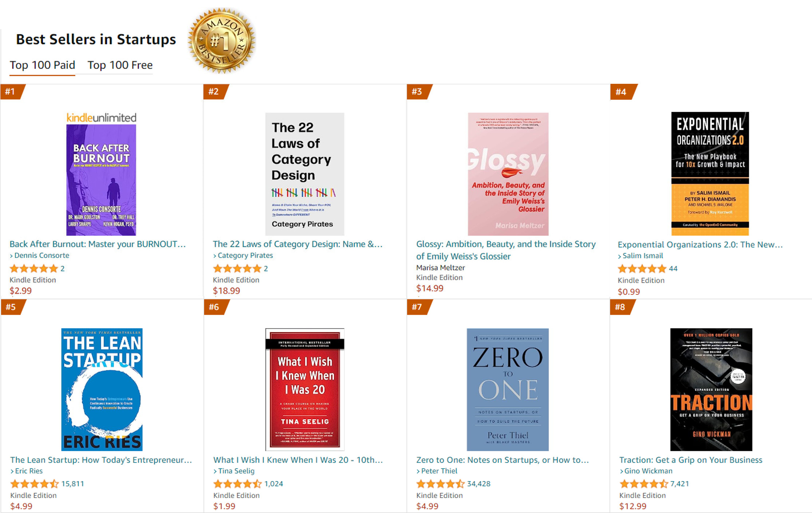Open the Glossy book title link
Image resolution: width=812 pixels, height=513 pixels.
[505, 250]
